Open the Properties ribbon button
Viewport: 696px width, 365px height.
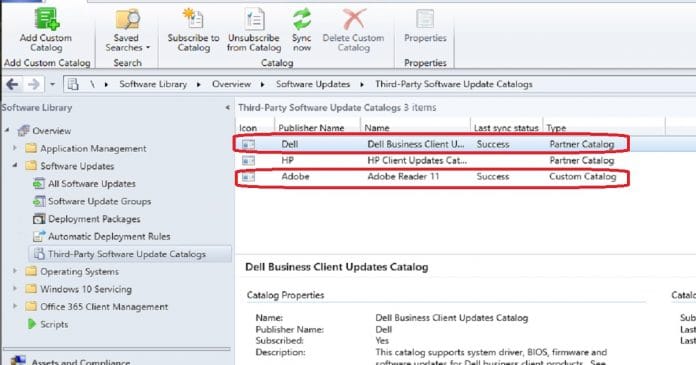click(425, 26)
